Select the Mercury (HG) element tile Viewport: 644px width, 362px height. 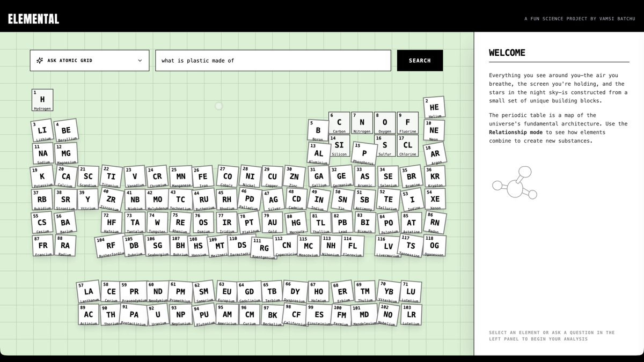tap(296, 223)
